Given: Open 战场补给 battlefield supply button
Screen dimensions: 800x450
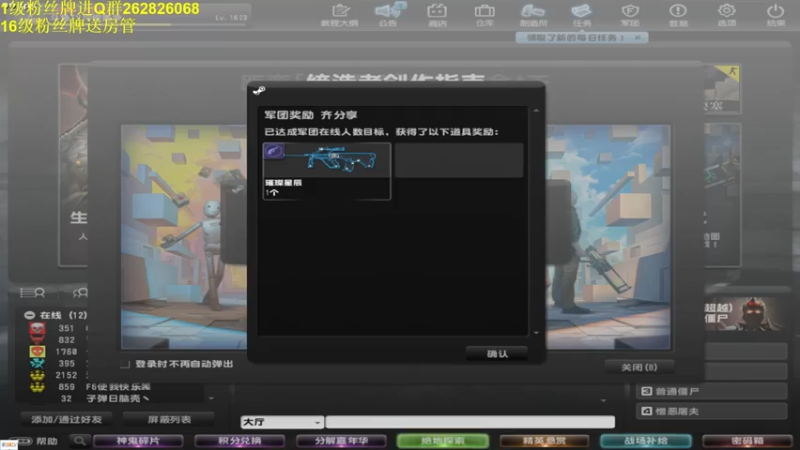Looking at the screenshot, I should 645,441.
